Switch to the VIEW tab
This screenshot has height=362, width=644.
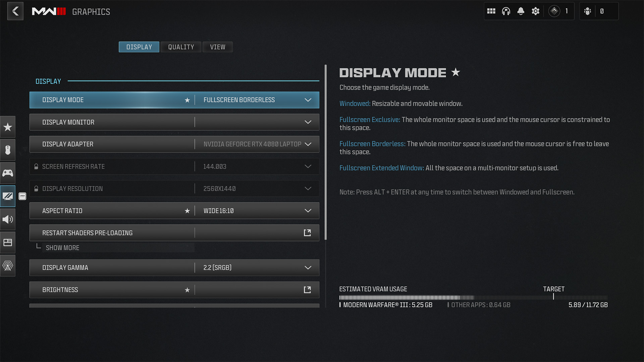[x=218, y=47]
